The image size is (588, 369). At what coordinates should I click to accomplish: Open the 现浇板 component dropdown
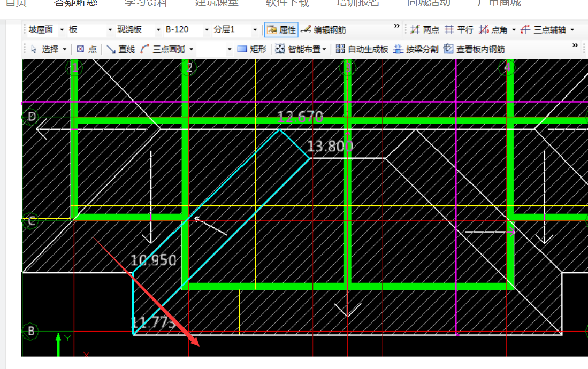158,29
